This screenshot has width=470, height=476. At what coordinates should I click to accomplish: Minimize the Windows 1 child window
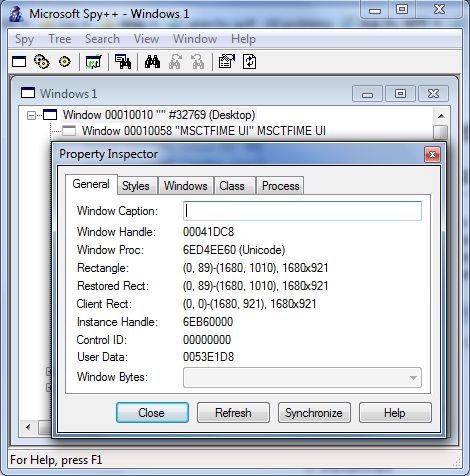tap(367, 94)
